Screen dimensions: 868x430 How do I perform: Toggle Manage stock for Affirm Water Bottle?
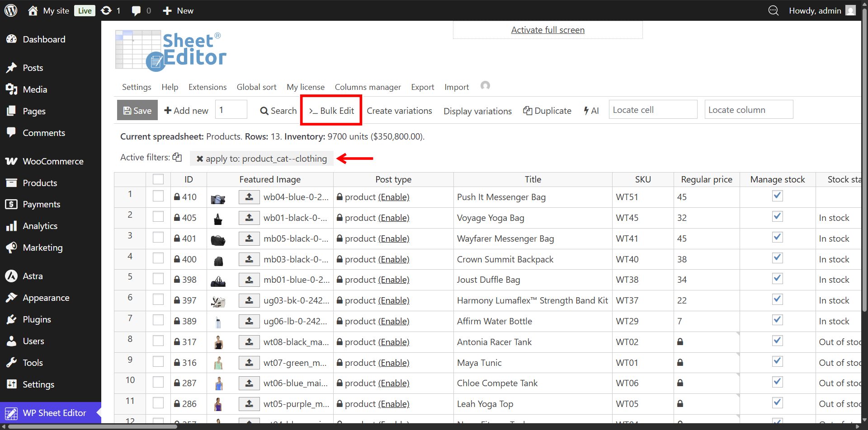point(778,320)
